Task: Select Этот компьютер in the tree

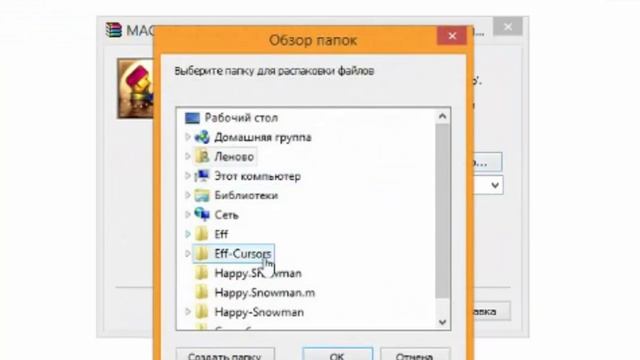Action: tap(258, 176)
